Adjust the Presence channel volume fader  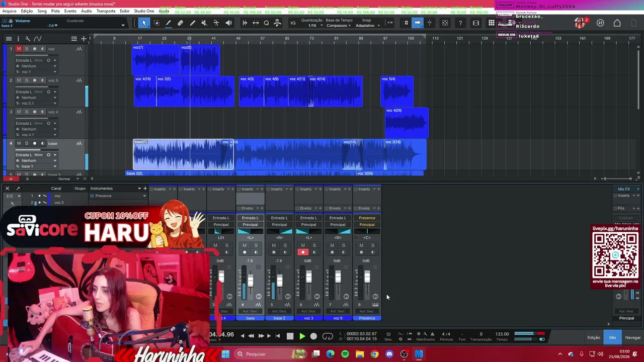click(367, 277)
